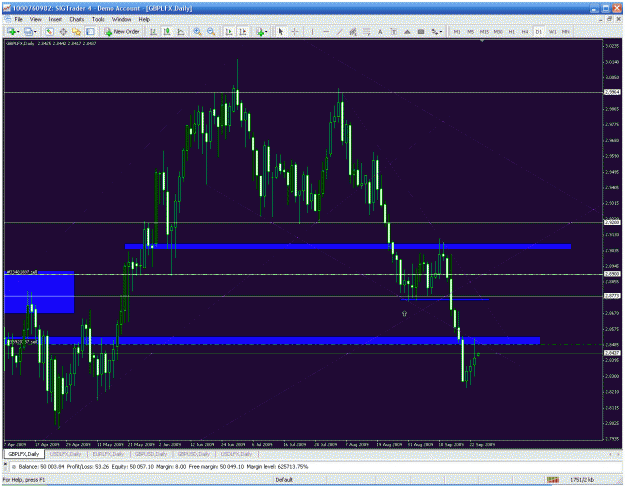Open the View menu
This screenshot has width=625, height=486.
[x=35, y=19]
